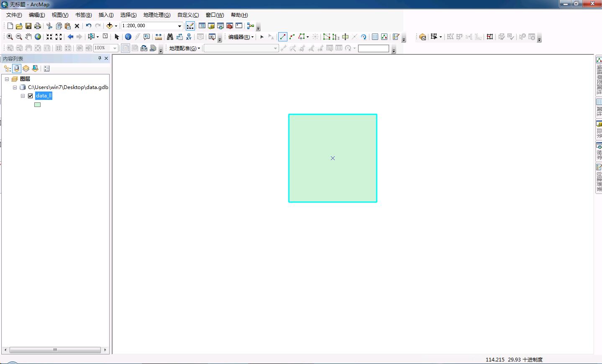
Task: Open the 编辑器 Editor dropdown menu
Action: click(x=241, y=37)
